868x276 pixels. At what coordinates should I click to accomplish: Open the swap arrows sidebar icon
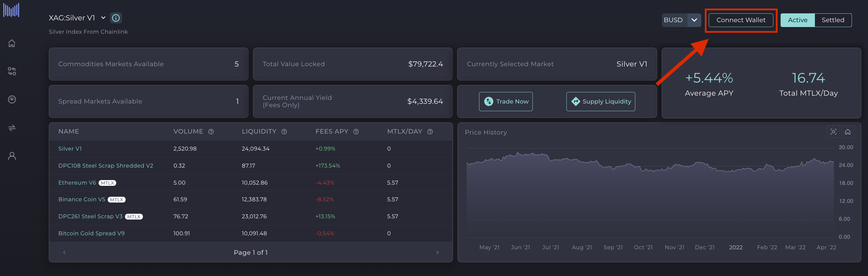[x=12, y=128]
